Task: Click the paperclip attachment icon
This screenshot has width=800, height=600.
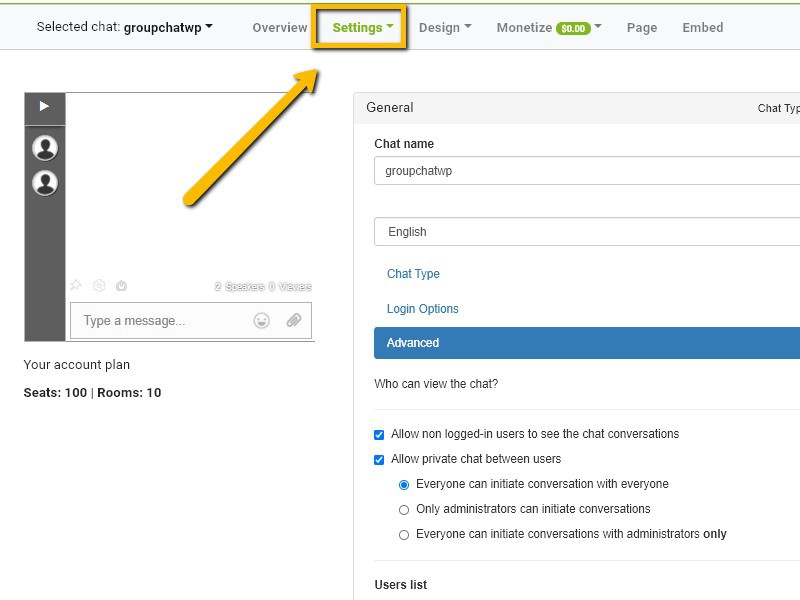Action: click(x=293, y=321)
